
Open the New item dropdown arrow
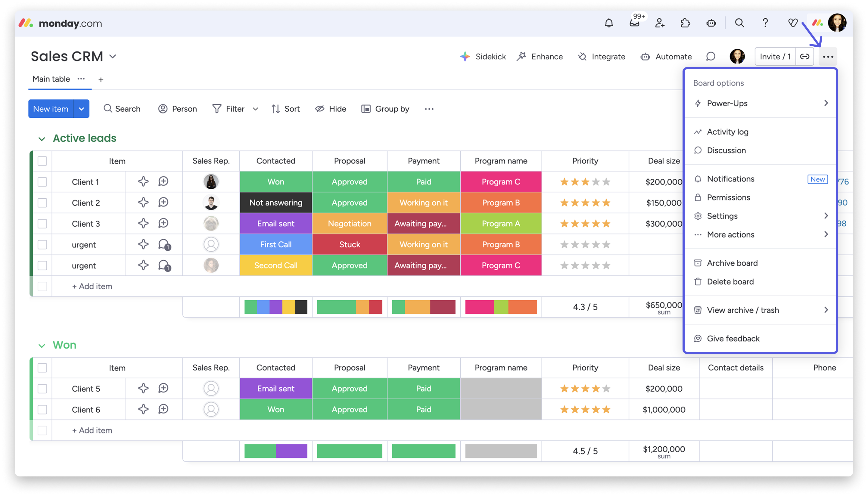point(82,109)
